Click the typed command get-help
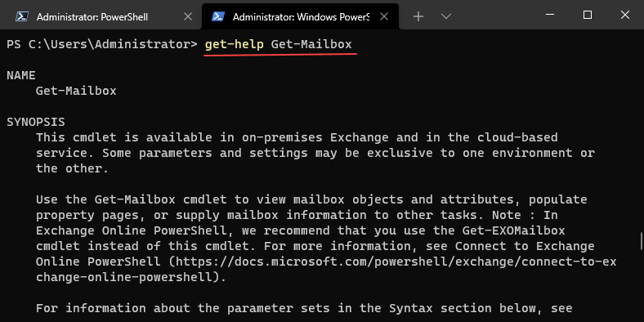The height and width of the screenshot is (322, 644). pos(234,44)
